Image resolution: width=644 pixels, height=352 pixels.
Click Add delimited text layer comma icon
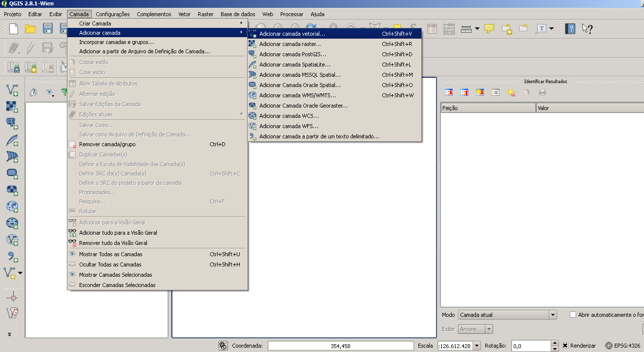click(x=12, y=257)
